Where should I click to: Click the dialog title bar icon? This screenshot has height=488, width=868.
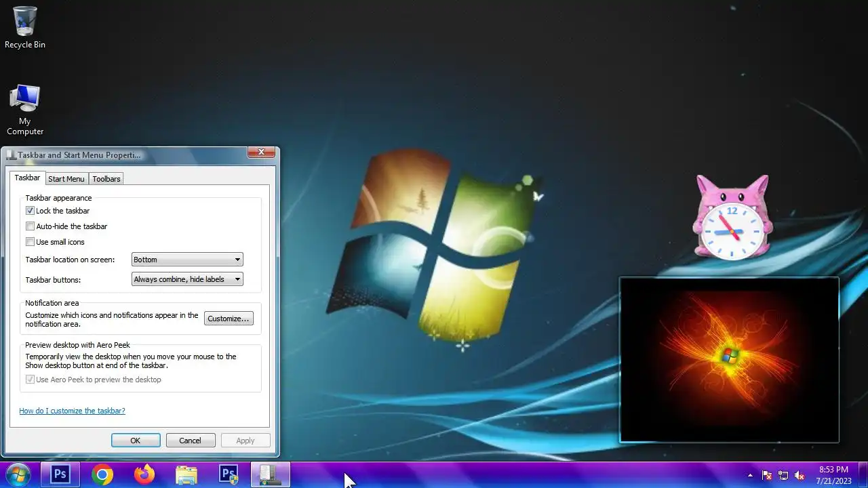point(11,155)
